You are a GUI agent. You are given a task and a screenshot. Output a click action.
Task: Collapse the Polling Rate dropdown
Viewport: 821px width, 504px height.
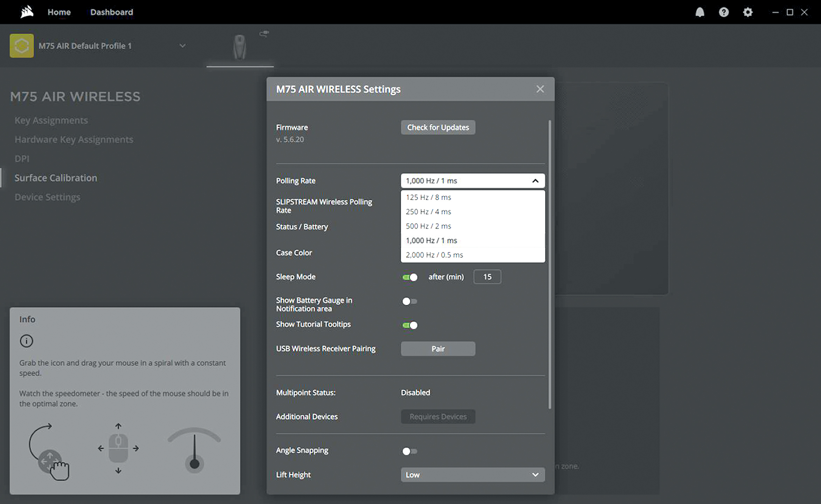473,181
